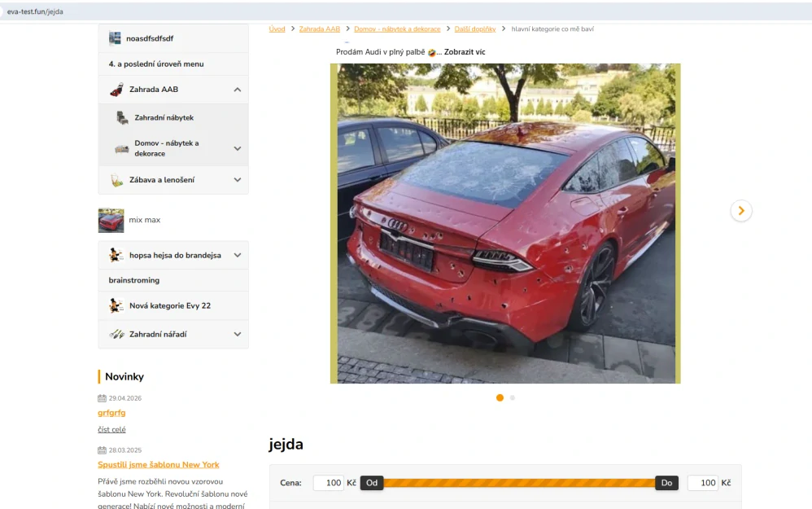Click the Cena: filter label

(x=290, y=483)
